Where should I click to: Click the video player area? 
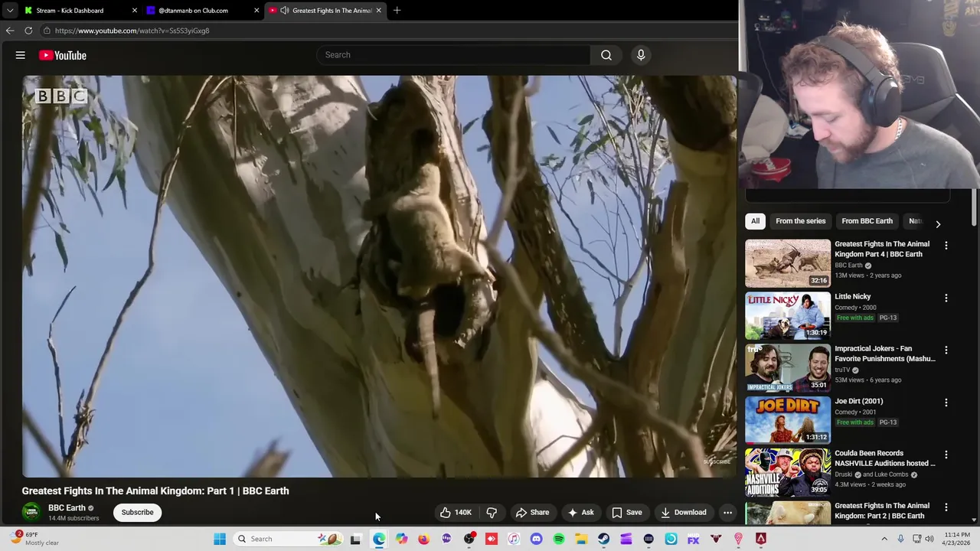379,275
